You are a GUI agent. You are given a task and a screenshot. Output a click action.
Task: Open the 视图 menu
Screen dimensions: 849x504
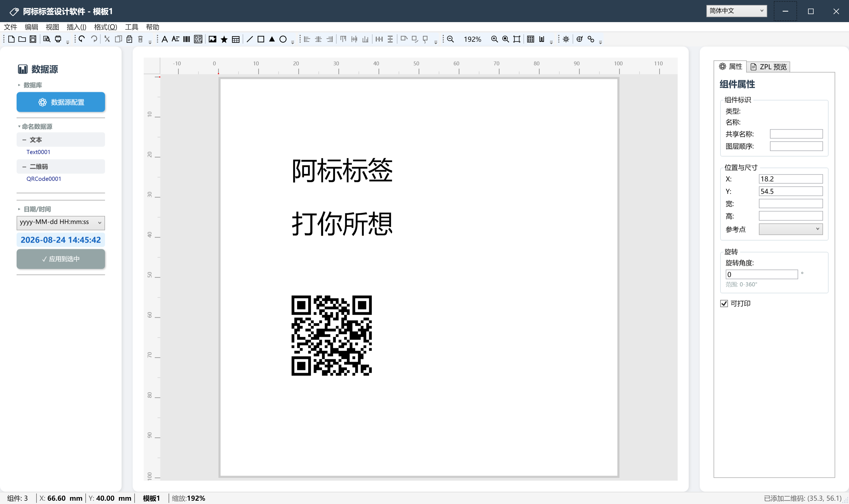click(x=52, y=27)
